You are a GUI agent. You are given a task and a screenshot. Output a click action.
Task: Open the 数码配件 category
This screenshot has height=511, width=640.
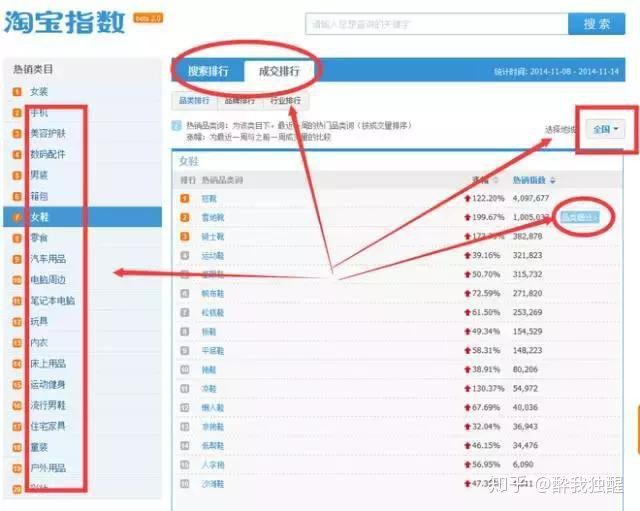coord(48,154)
